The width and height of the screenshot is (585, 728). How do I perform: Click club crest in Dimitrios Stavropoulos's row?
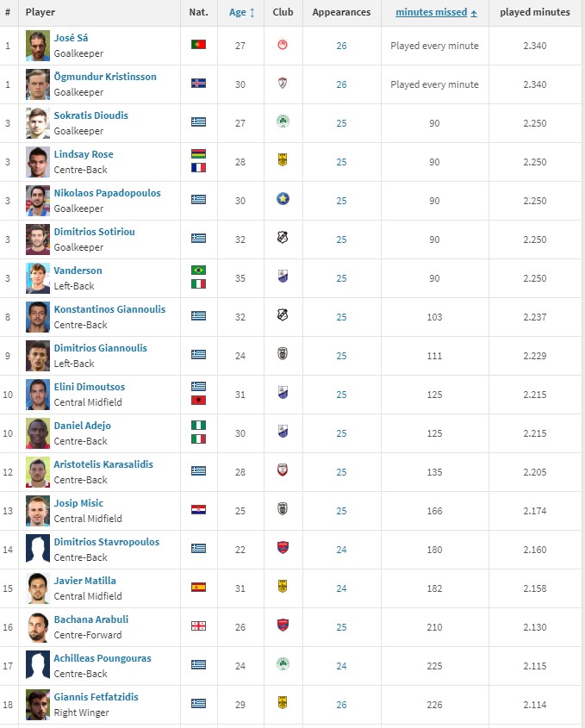tap(283, 547)
